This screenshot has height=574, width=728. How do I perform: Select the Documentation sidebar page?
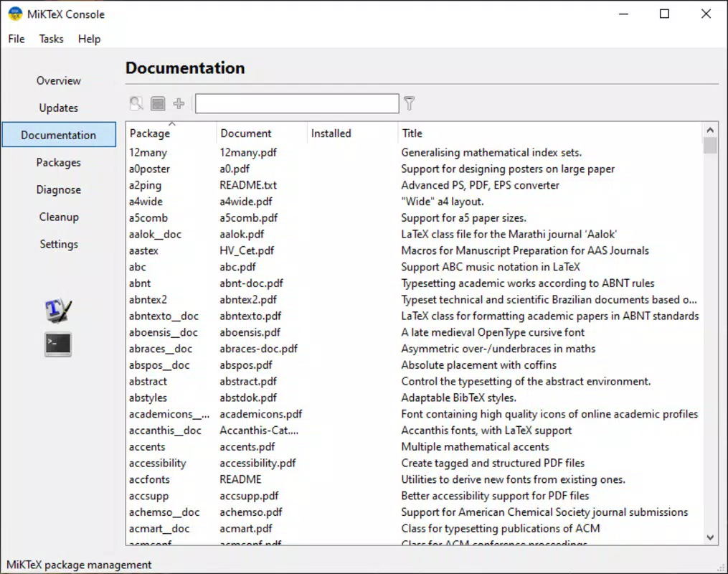coord(59,135)
